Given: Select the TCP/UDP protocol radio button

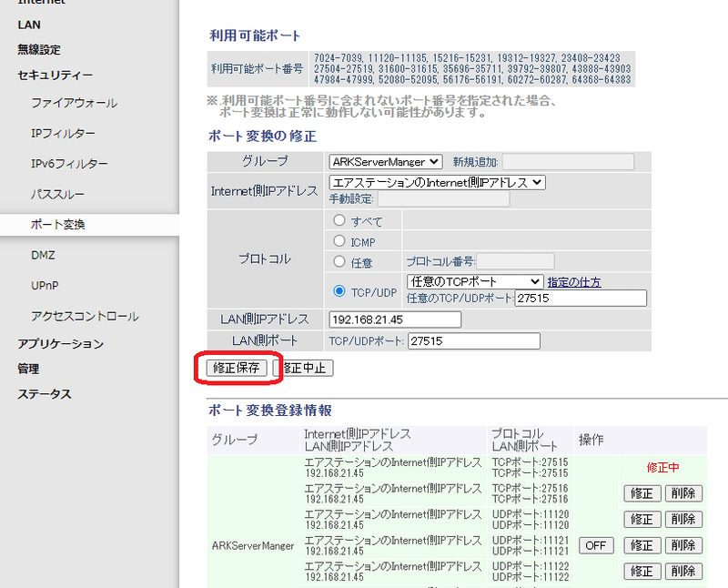Looking at the screenshot, I should 339,291.
